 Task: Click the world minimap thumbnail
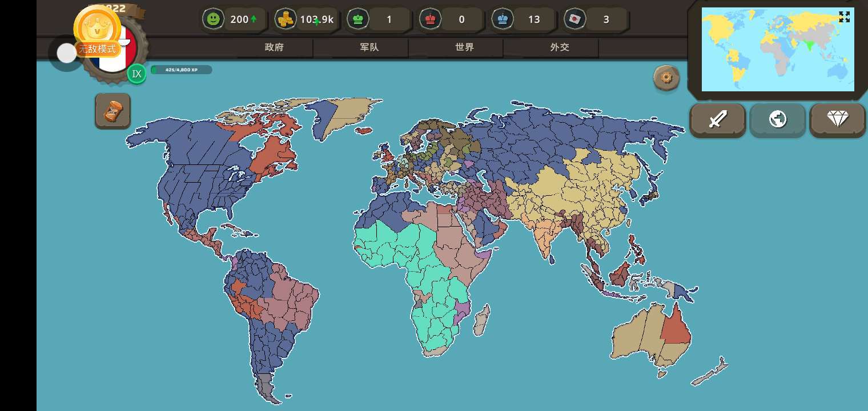tap(778, 49)
